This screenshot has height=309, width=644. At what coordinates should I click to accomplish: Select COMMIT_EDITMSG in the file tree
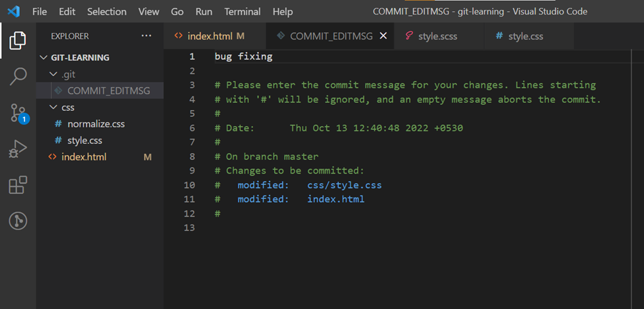pyautogui.click(x=108, y=90)
